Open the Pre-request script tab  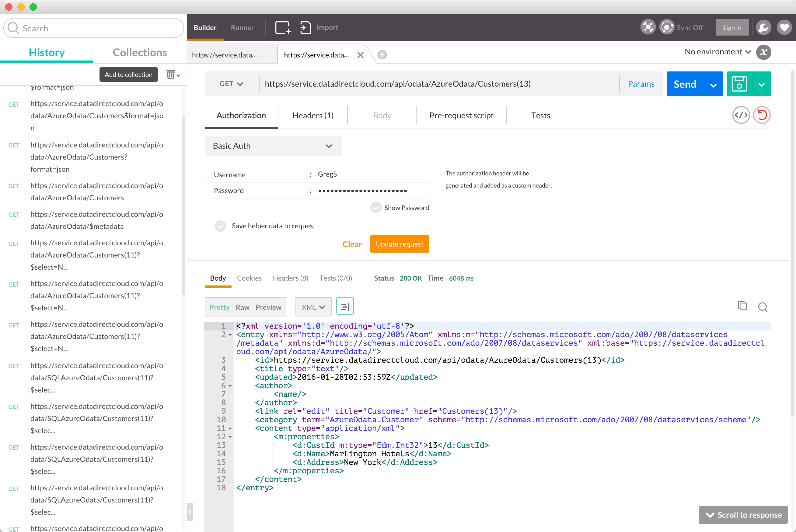click(461, 115)
